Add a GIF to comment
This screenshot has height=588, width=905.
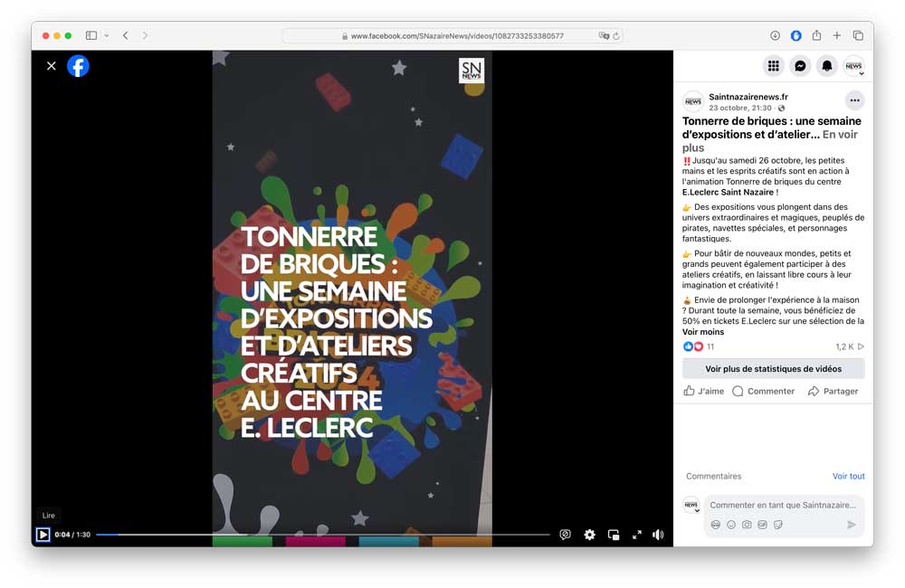[762, 525]
